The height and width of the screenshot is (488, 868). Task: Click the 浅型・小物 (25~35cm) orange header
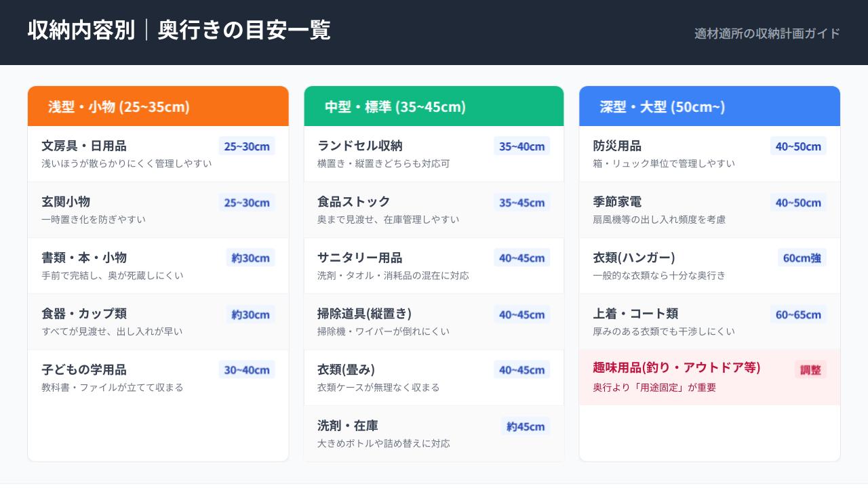coord(158,106)
